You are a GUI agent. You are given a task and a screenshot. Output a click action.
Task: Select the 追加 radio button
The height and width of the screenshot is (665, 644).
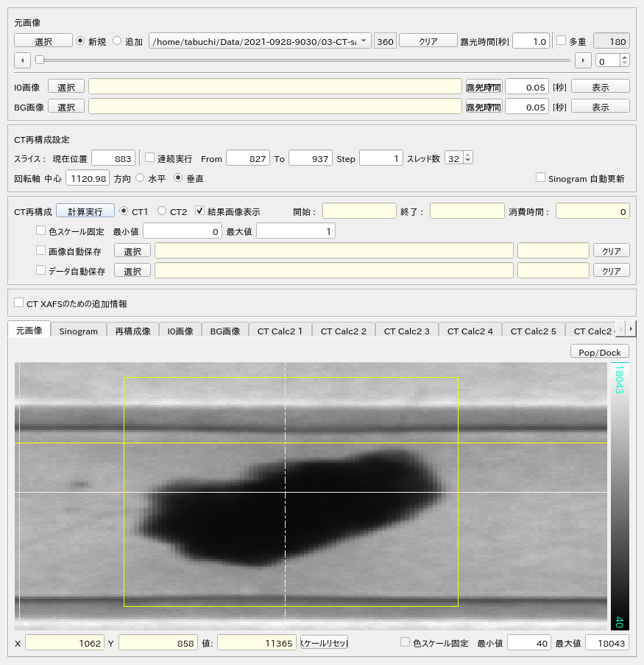click(117, 41)
